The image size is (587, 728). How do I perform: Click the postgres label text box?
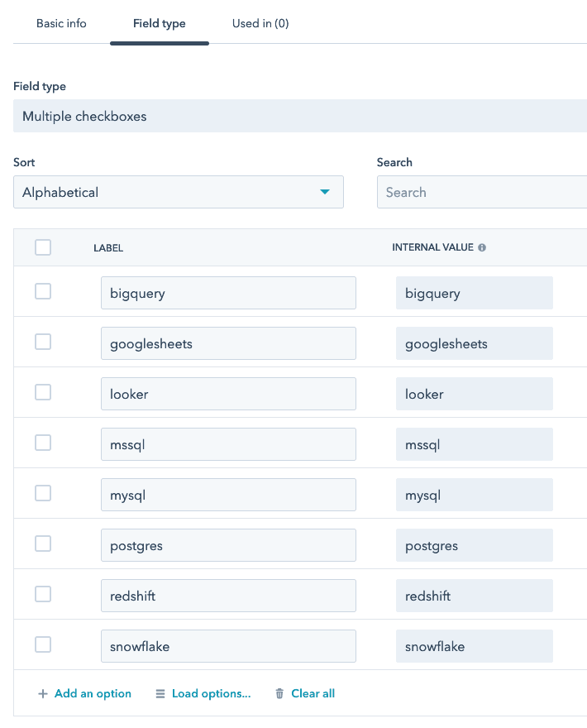pos(228,546)
